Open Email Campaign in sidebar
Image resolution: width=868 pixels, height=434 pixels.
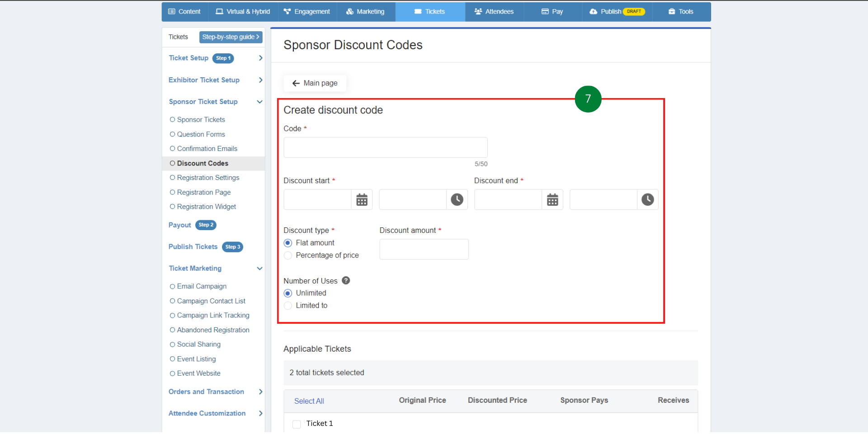pyautogui.click(x=202, y=287)
